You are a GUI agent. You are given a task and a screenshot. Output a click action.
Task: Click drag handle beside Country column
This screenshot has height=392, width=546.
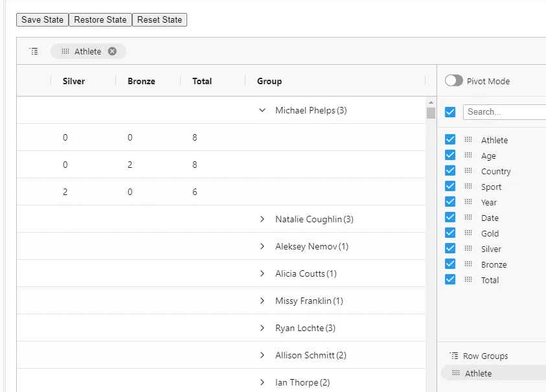pyautogui.click(x=468, y=171)
